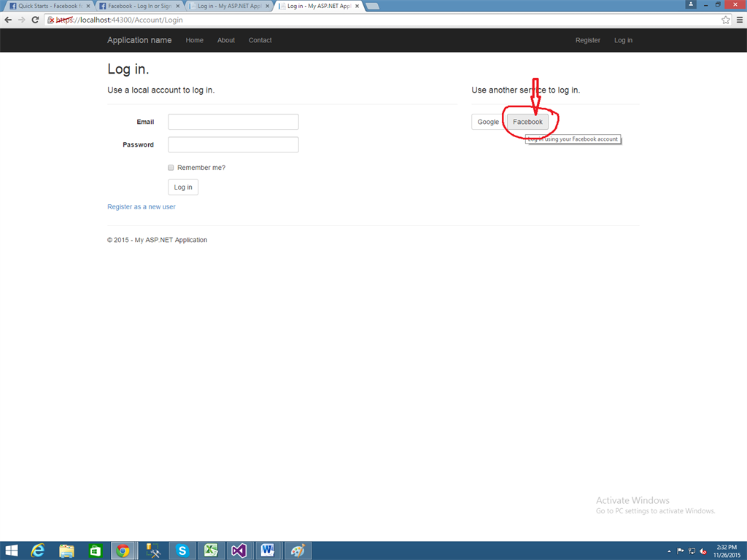Open Google Chrome taskbar icon
This screenshot has height=560, width=747.
coord(123,551)
